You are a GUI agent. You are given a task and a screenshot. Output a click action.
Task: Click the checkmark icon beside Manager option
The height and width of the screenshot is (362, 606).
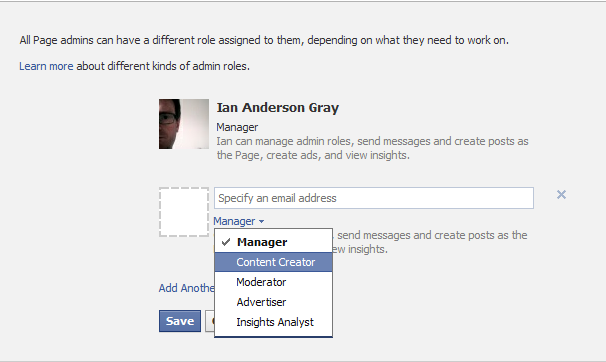point(226,242)
